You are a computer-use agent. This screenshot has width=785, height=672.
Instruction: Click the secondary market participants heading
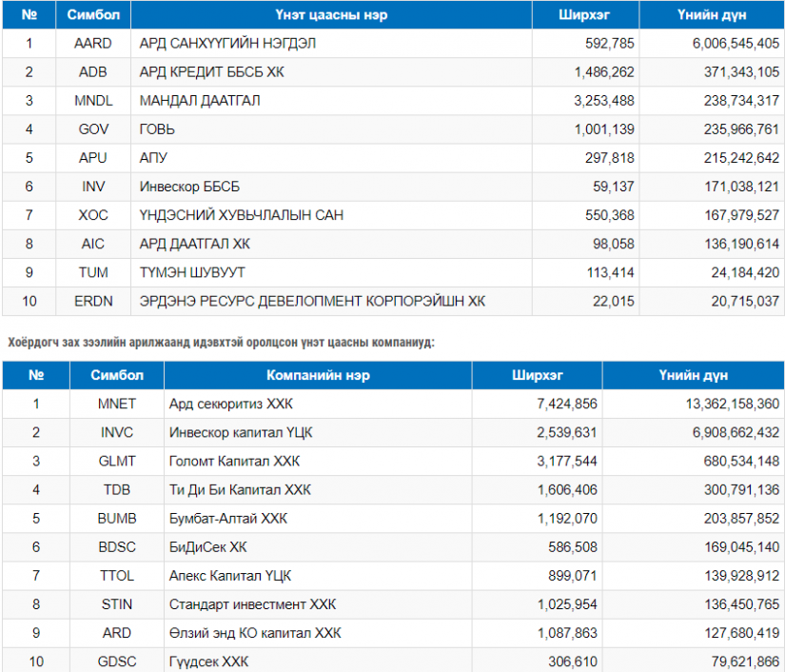pos(222,343)
